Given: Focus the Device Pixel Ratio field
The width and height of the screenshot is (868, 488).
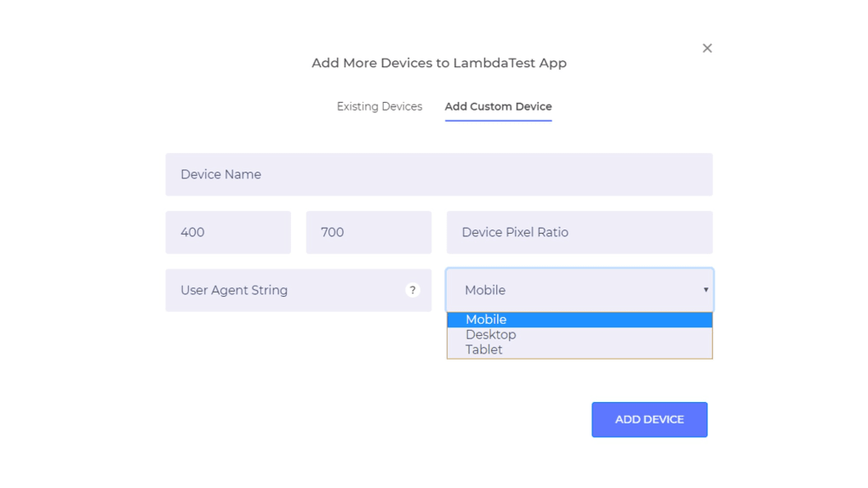Looking at the screenshot, I should [580, 232].
